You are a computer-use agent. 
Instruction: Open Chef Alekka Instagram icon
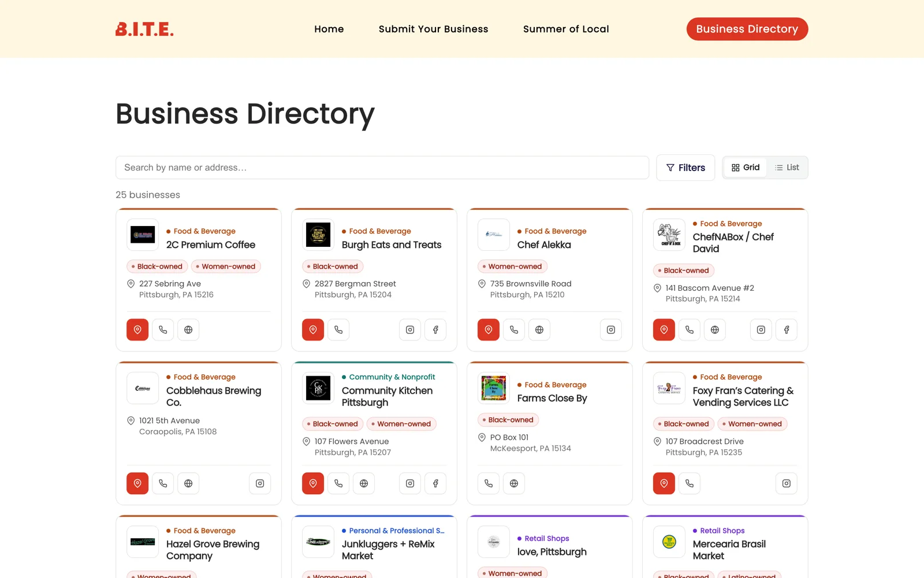click(x=611, y=329)
